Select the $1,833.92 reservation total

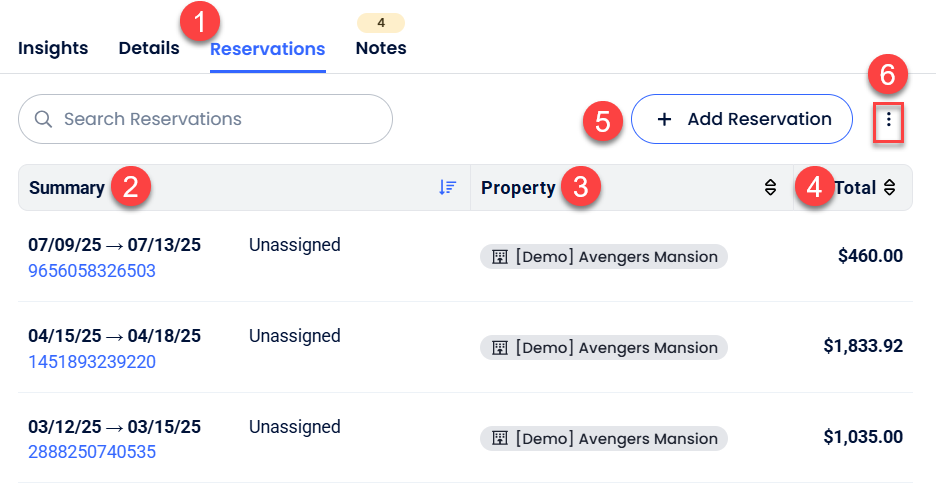tap(863, 346)
